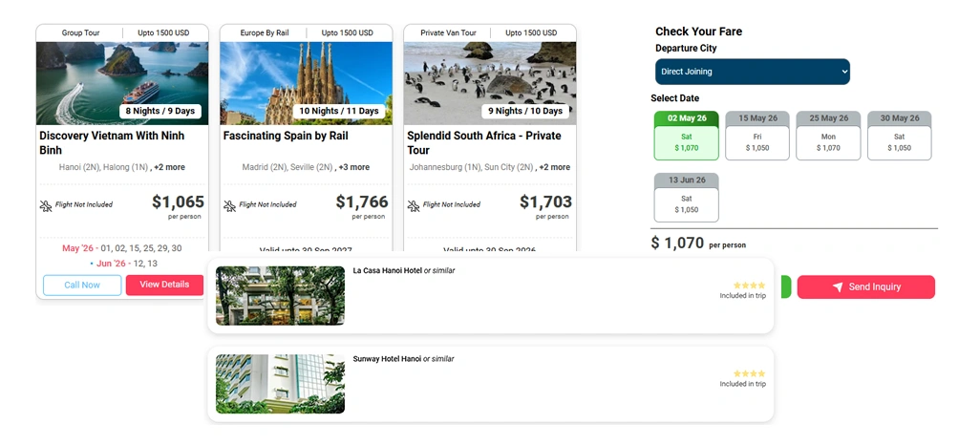Click paper plane icon on Send Inquiry
Screen dimensions: 980x445
click(838, 287)
